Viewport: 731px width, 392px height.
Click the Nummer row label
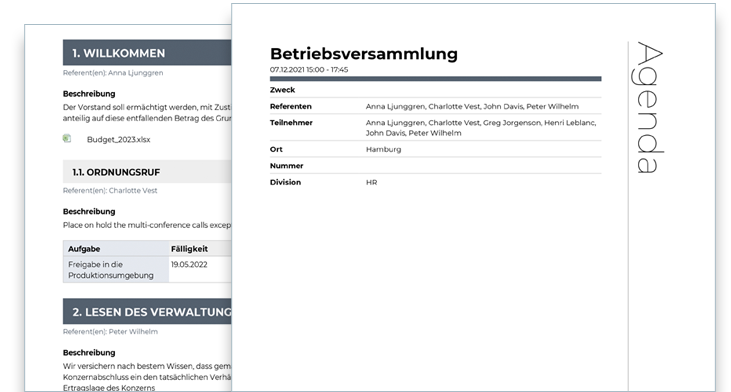click(286, 165)
